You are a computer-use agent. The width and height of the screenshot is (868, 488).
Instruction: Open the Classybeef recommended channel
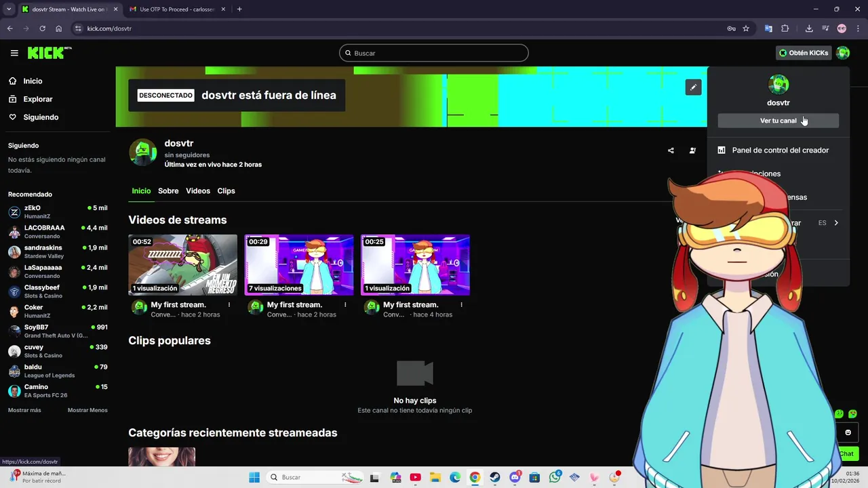coord(58,291)
